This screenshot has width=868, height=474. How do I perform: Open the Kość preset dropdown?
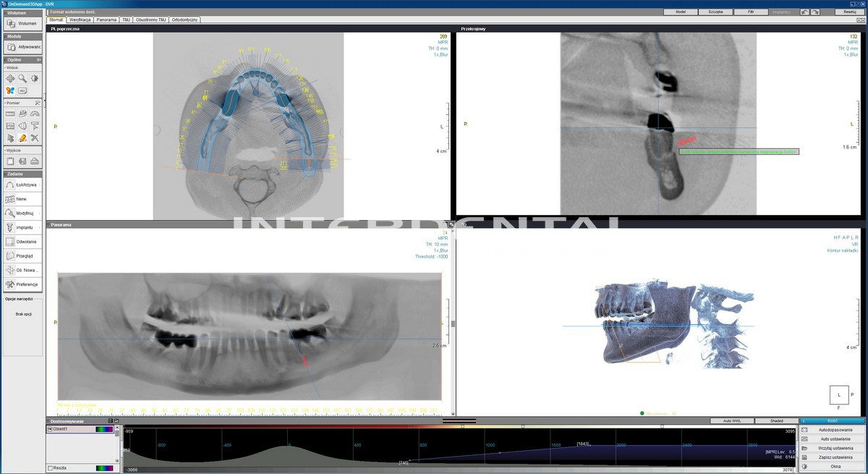[832, 420]
